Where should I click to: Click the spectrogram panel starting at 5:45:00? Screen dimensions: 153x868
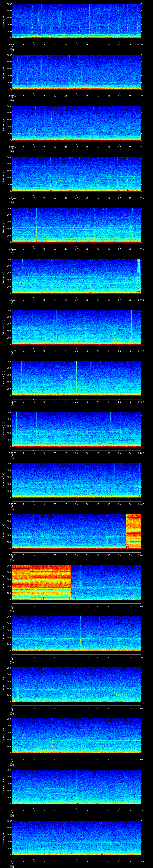click(x=76, y=72)
